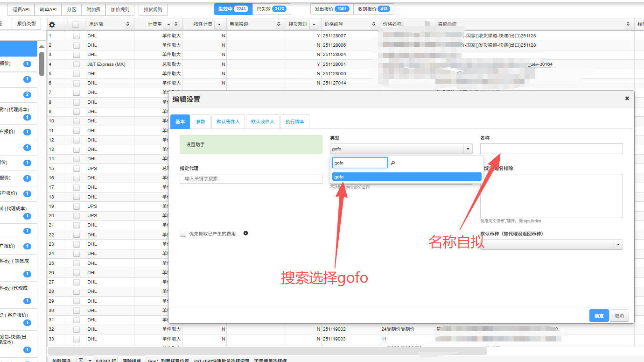Select the 已失效 3123 tab
Viewport: 644px width, 362px height.
(x=272, y=9)
